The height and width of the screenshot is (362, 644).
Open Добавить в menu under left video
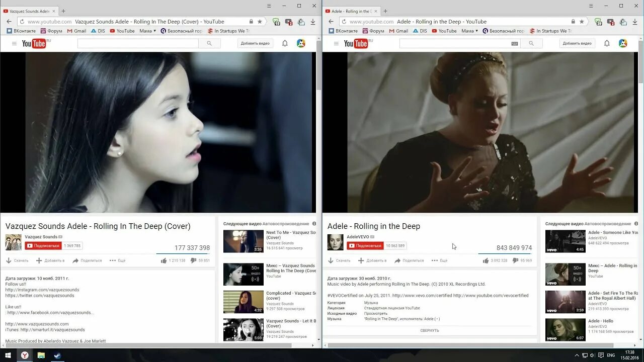point(50,260)
